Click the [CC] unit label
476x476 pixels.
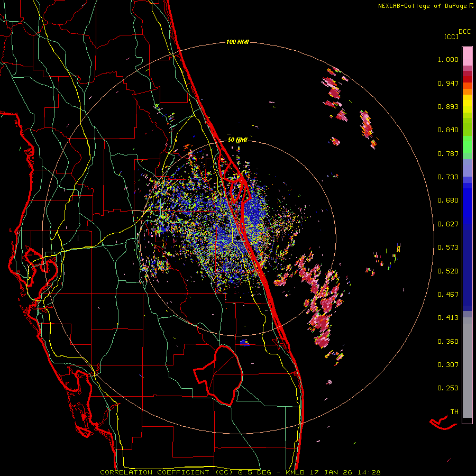(452, 36)
